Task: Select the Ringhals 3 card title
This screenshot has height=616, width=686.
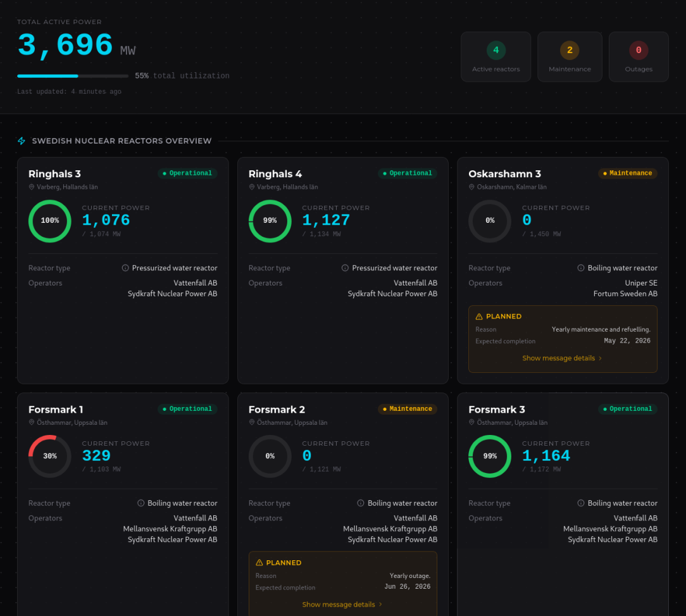Action: click(54, 174)
